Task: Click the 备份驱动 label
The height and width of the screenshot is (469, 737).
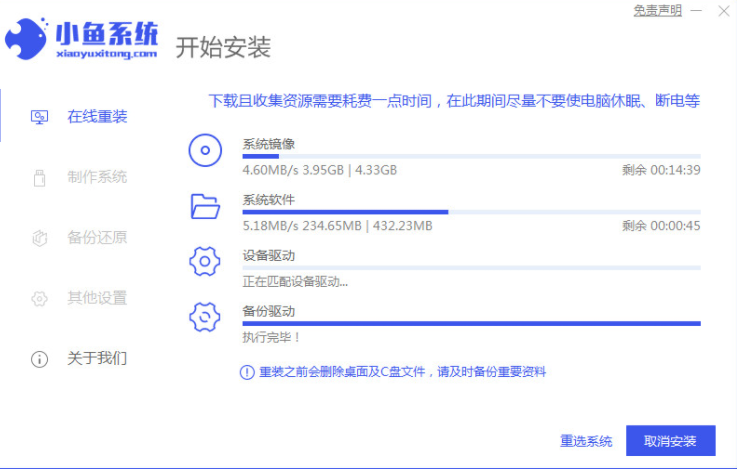Action: pyautogui.click(x=268, y=311)
